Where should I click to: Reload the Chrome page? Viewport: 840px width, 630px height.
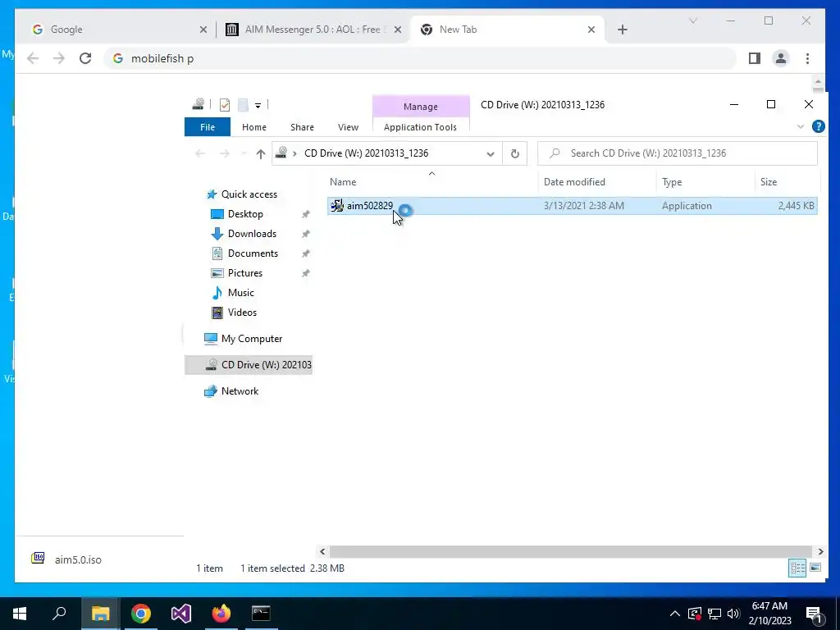[85, 58]
